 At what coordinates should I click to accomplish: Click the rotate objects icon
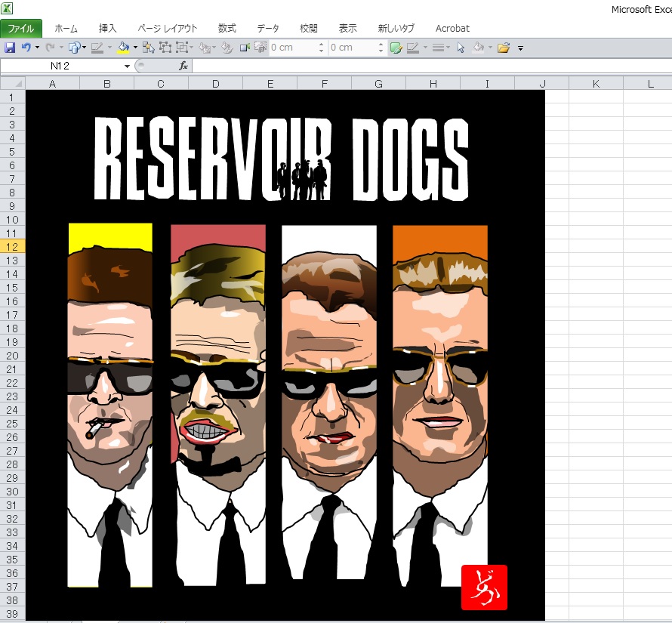[205, 48]
